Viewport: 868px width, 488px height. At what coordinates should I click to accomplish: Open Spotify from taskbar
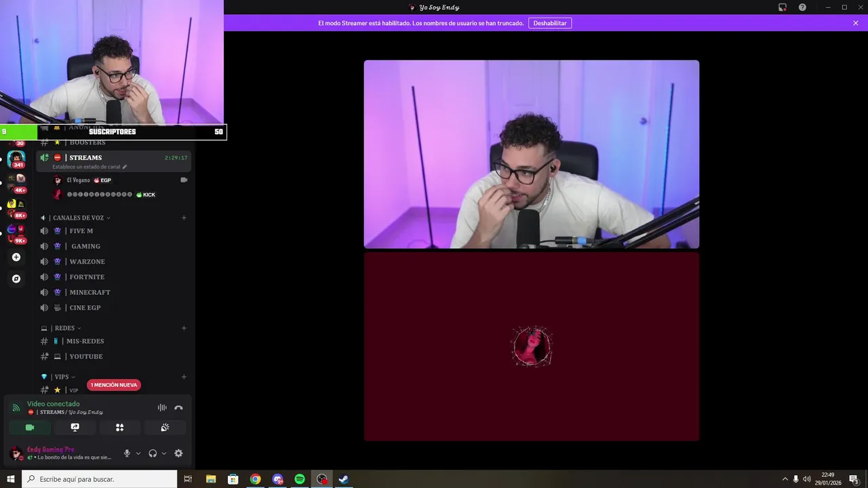tap(300, 479)
